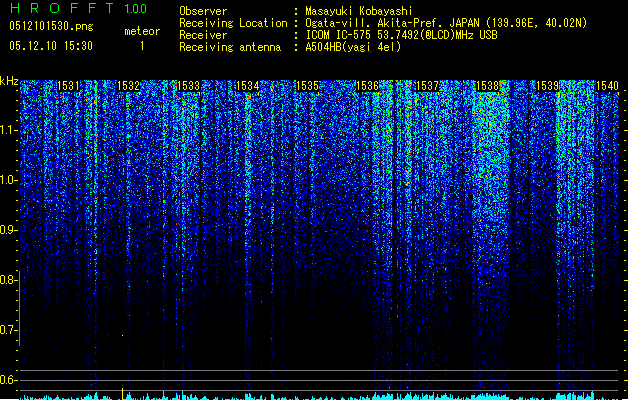Click the date stamp 05.12.10 15:30
Image resolution: width=629 pixels, height=400 pixels.
pos(51,46)
